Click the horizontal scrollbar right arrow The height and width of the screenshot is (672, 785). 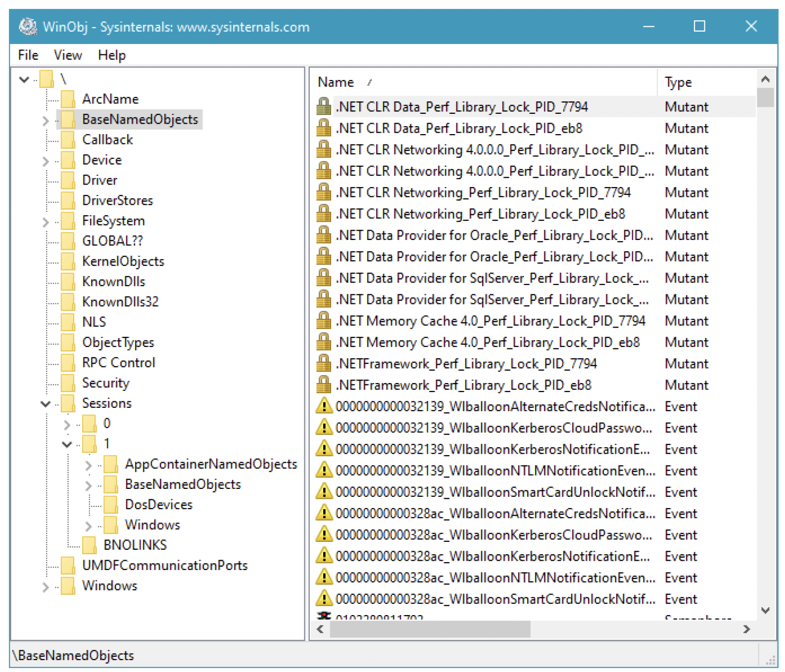pyautogui.click(x=746, y=629)
